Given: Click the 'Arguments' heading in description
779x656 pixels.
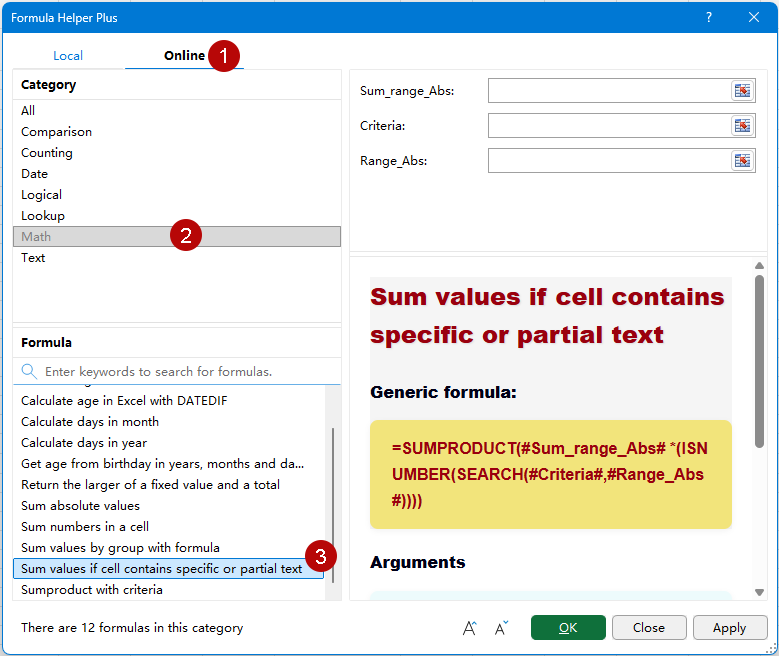Looking at the screenshot, I should (417, 562).
